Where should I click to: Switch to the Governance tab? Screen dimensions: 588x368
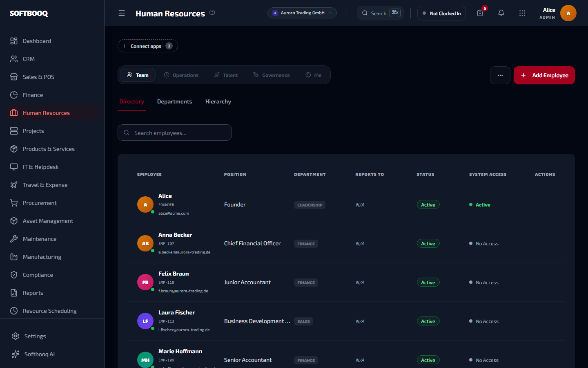(x=272, y=75)
